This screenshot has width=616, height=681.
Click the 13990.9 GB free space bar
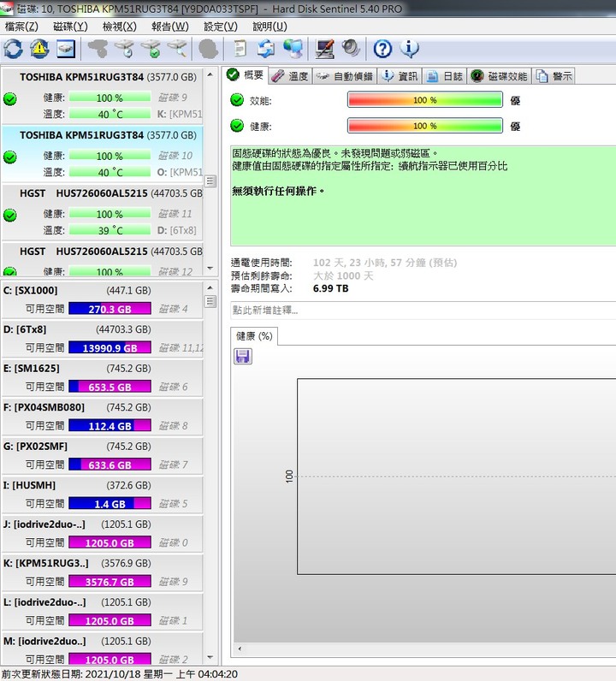click(x=110, y=348)
